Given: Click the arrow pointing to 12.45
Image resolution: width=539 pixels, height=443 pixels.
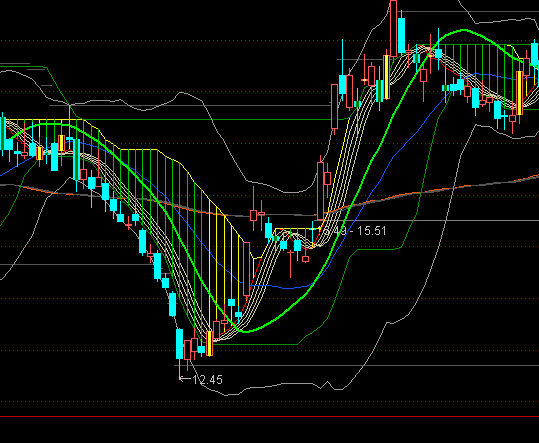Looking at the screenshot, I should tap(185, 379).
